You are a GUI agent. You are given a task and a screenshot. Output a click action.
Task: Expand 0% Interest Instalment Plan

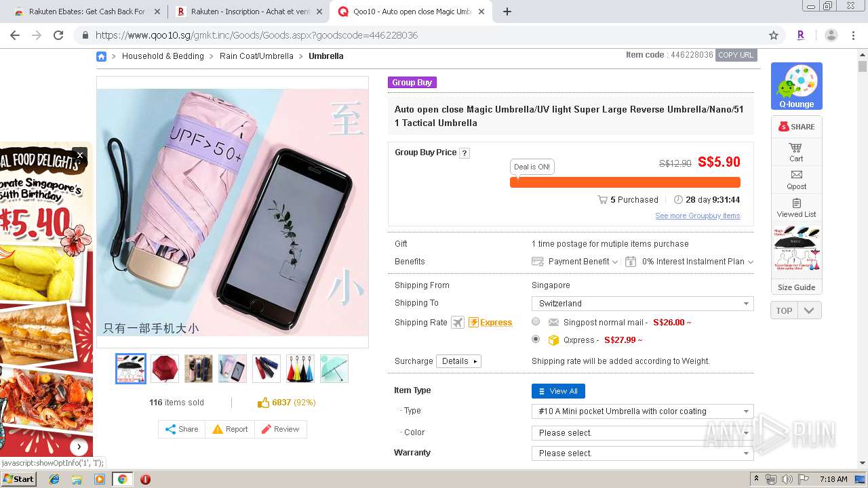(689, 262)
